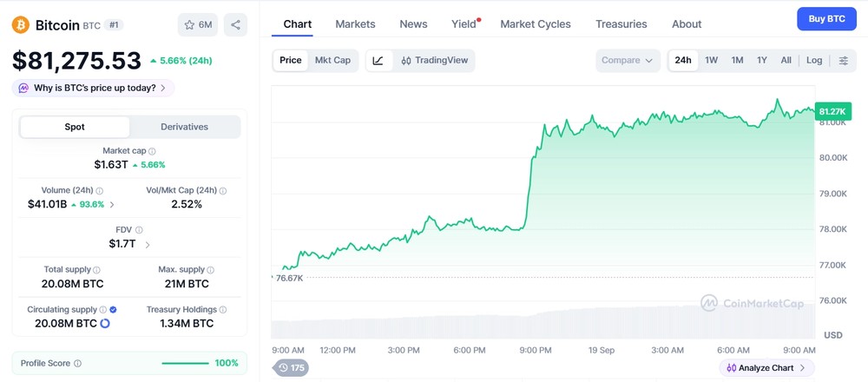Click the 81.27K current price label
Image resolution: width=868 pixels, height=382 pixels.
(832, 112)
